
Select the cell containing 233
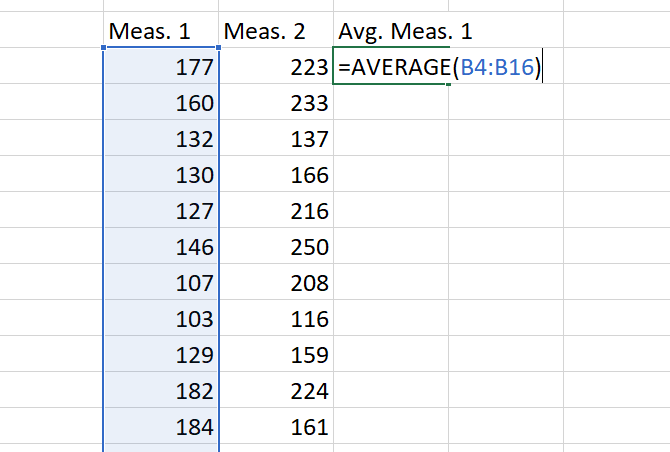tap(275, 103)
